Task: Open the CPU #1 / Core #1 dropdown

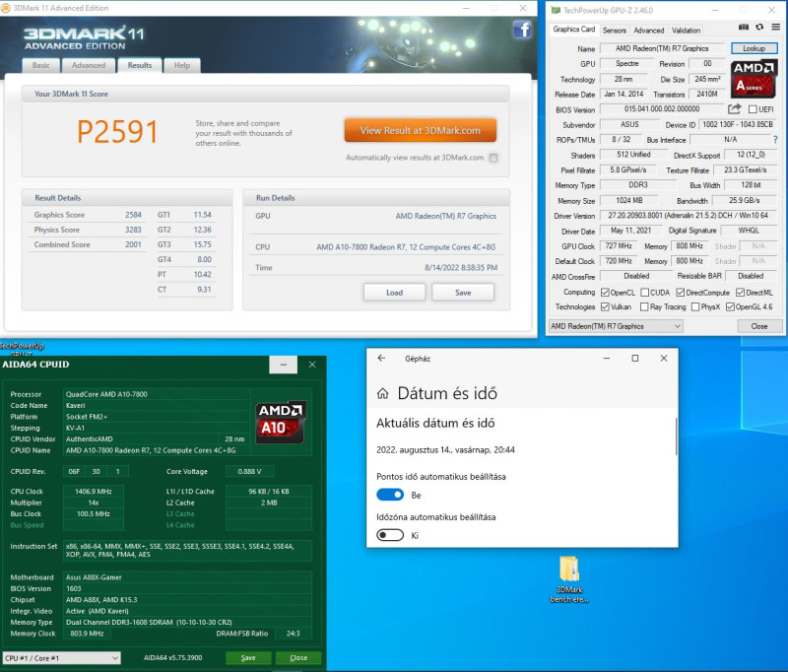Action: (x=62, y=658)
